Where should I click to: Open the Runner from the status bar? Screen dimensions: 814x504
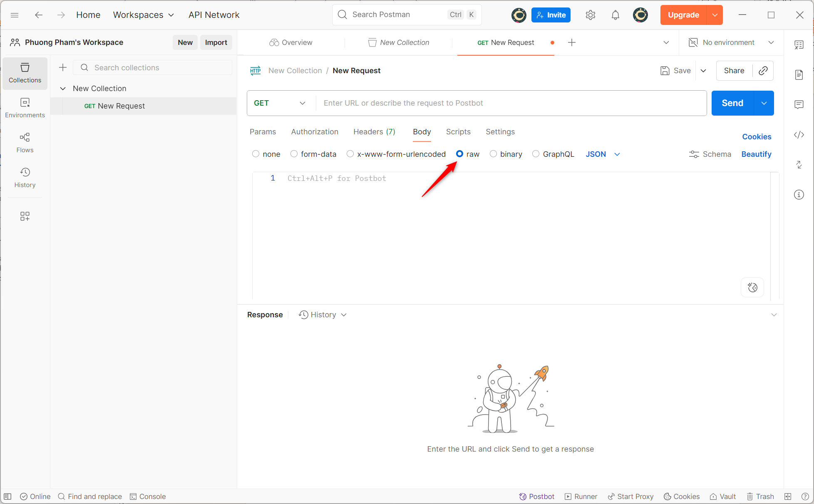point(581,496)
